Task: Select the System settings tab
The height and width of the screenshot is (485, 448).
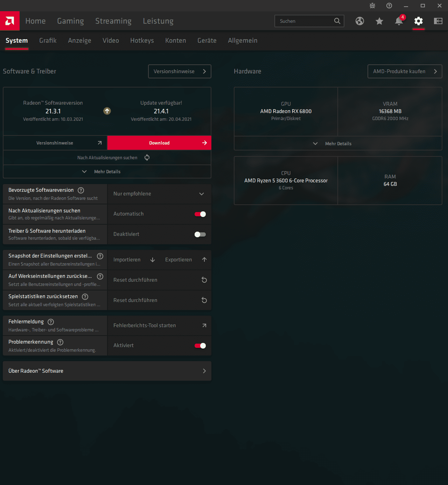Action: point(16,41)
